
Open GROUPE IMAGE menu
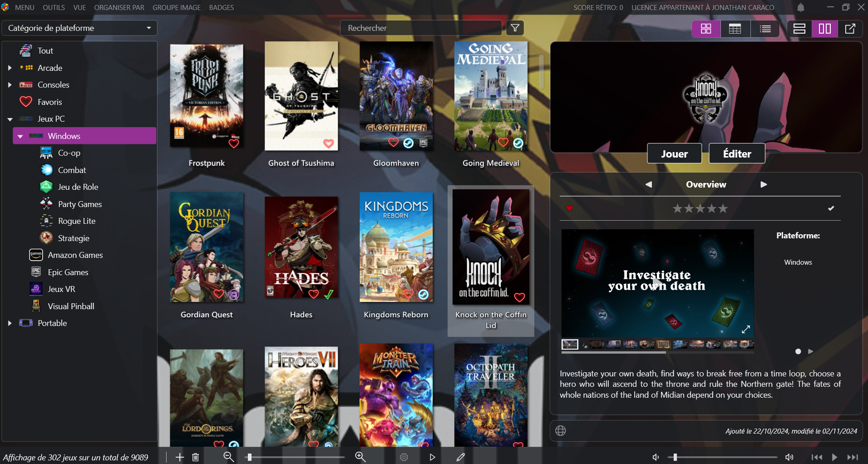point(177,7)
